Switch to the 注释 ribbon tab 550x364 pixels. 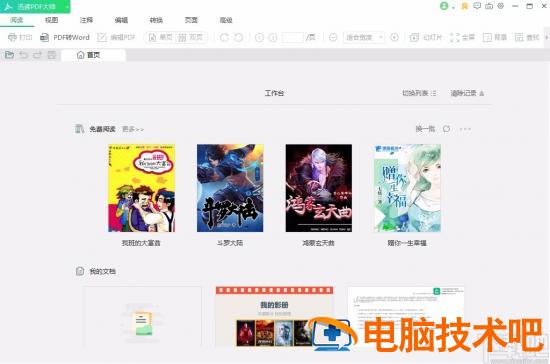pyautogui.click(x=86, y=20)
